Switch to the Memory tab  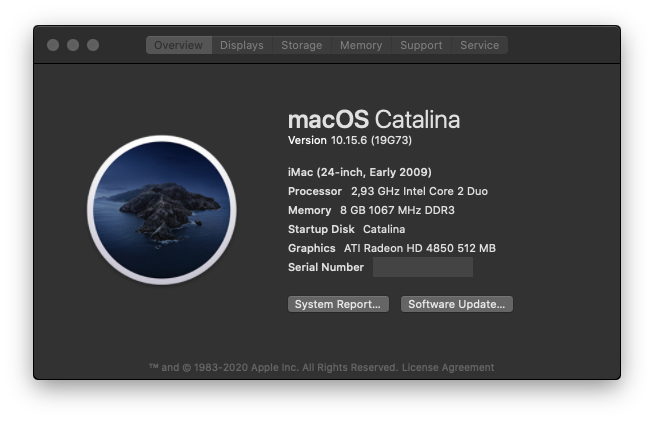tap(361, 45)
